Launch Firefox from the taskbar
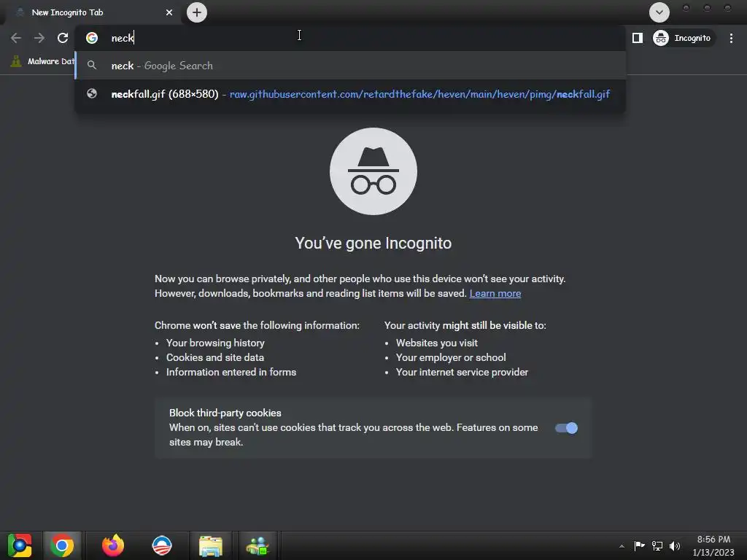Viewport: 747px width, 560px height. pos(113,545)
